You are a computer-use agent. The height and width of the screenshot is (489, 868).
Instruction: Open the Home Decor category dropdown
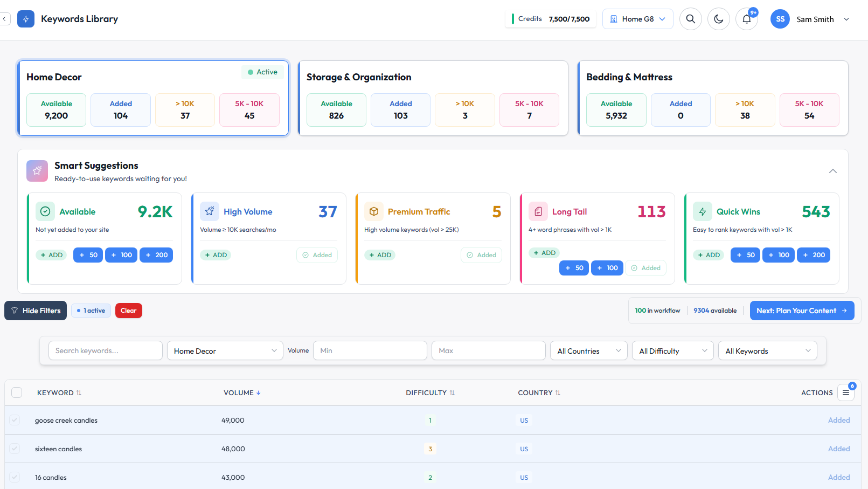pos(225,350)
